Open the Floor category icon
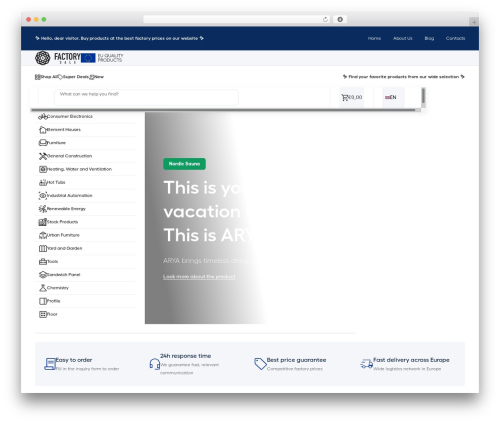Image resolution: width=500 pixels, height=423 pixels. (43, 314)
